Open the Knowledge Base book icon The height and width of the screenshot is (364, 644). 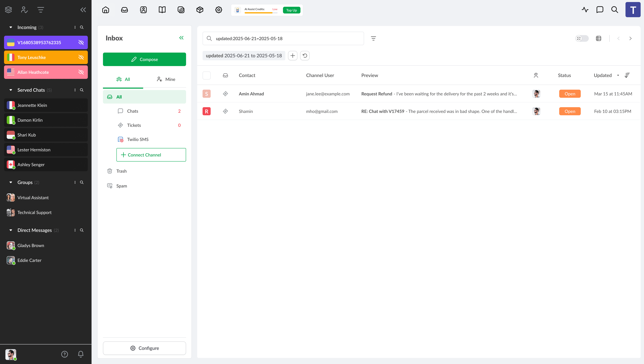pos(162,10)
